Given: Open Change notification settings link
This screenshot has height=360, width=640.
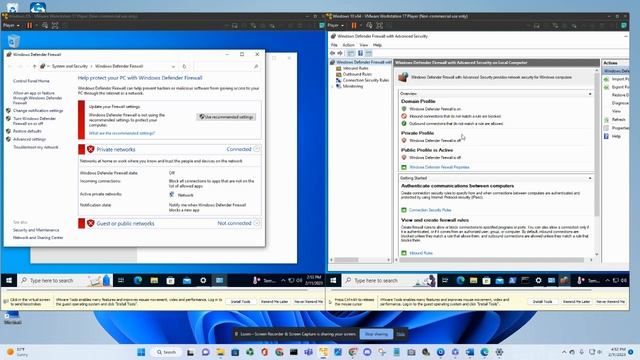Looking at the screenshot, I should pos(38,111).
